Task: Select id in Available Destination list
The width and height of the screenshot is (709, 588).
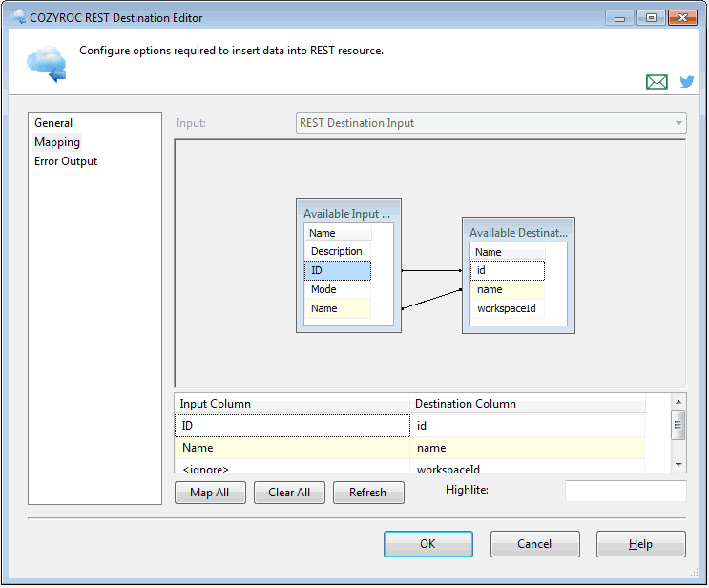Action: 508,270
